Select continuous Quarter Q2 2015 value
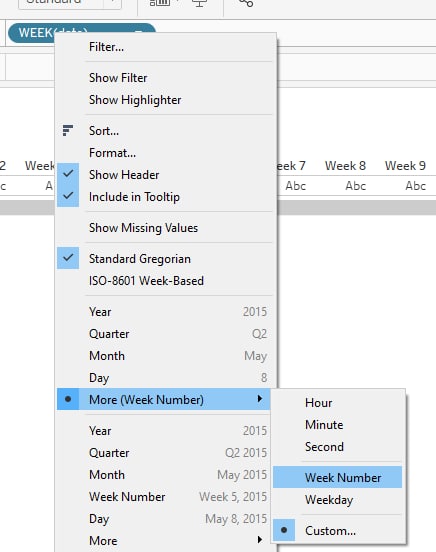Screen dimensions: 436x552 pyautogui.click(x=164, y=453)
